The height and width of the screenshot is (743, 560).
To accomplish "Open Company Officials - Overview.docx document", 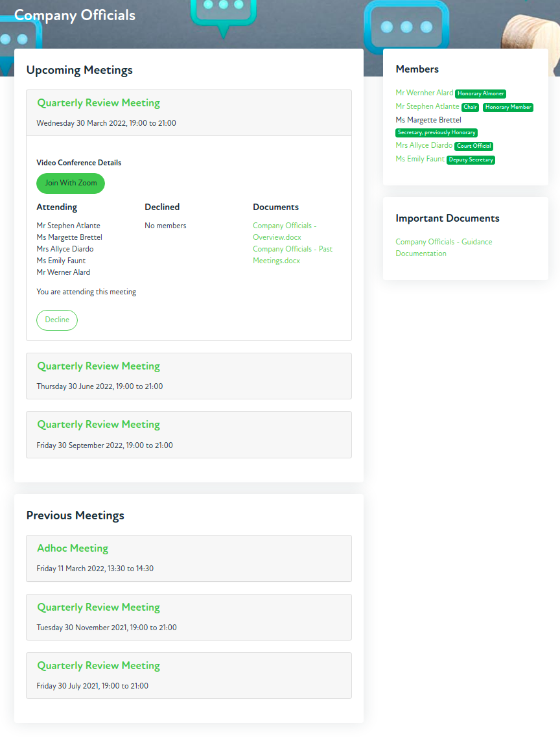I will (x=285, y=231).
